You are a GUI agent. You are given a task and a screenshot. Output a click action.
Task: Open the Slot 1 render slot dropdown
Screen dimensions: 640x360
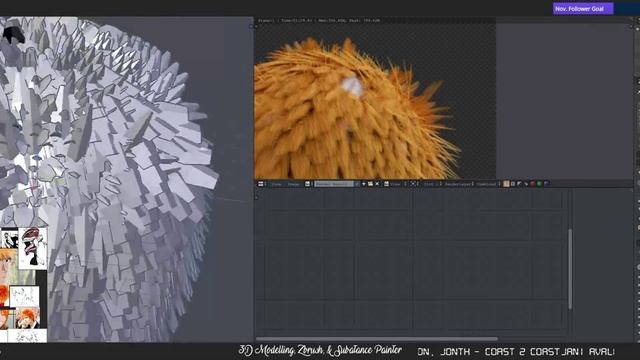(432, 184)
